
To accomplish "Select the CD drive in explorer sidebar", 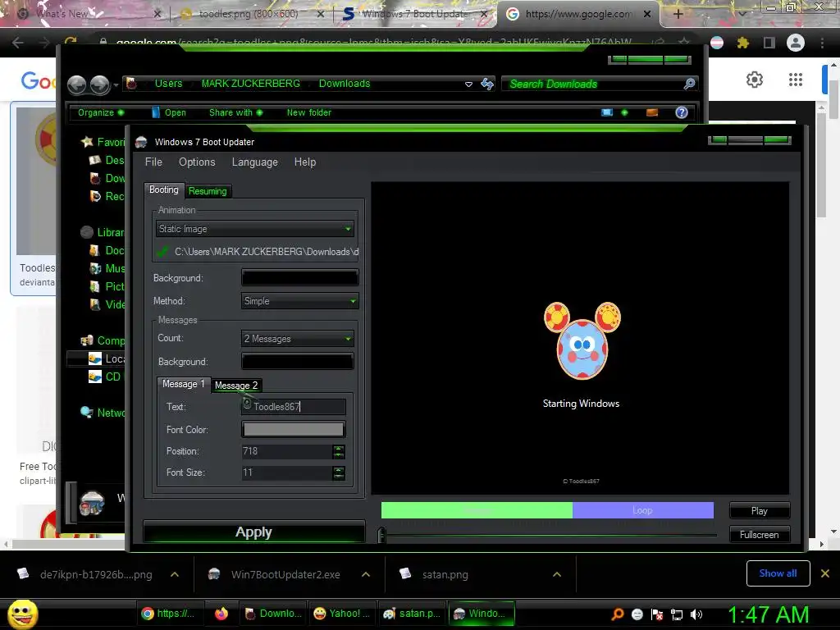I will (106, 377).
